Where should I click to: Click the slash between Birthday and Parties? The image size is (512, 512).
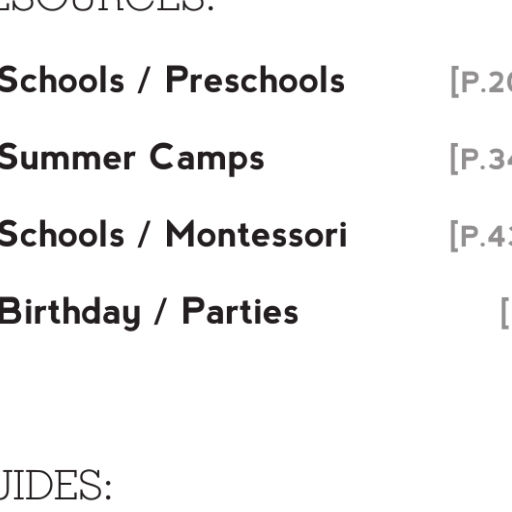[160, 311]
